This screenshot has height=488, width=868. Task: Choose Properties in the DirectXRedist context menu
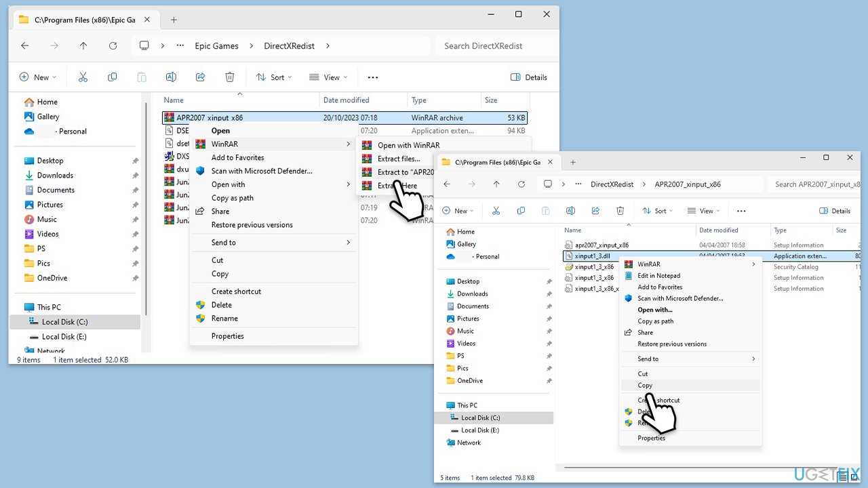point(228,336)
